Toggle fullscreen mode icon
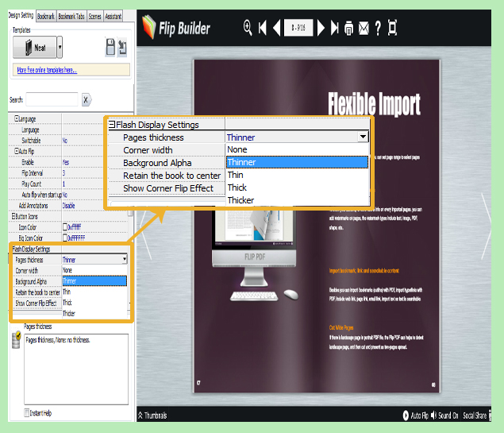Screen dimensions: 504x433 point(392,28)
